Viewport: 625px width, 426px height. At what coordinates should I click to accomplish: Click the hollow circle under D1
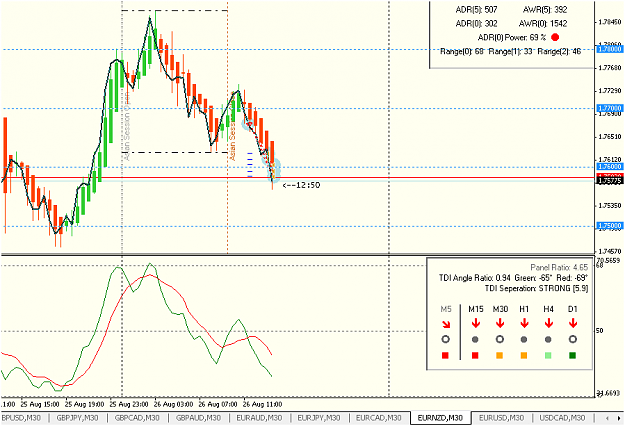pos(573,340)
